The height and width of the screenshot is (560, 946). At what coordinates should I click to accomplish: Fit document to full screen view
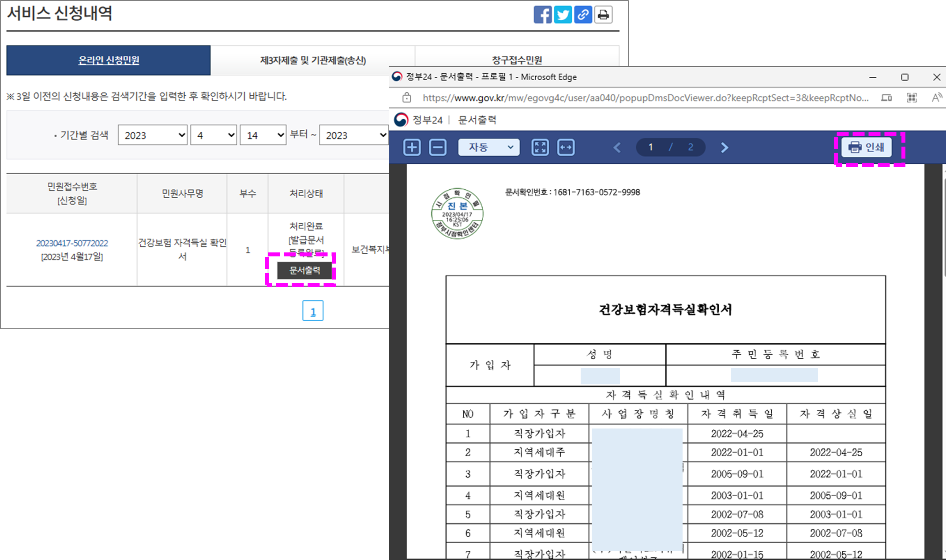coord(540,147)
